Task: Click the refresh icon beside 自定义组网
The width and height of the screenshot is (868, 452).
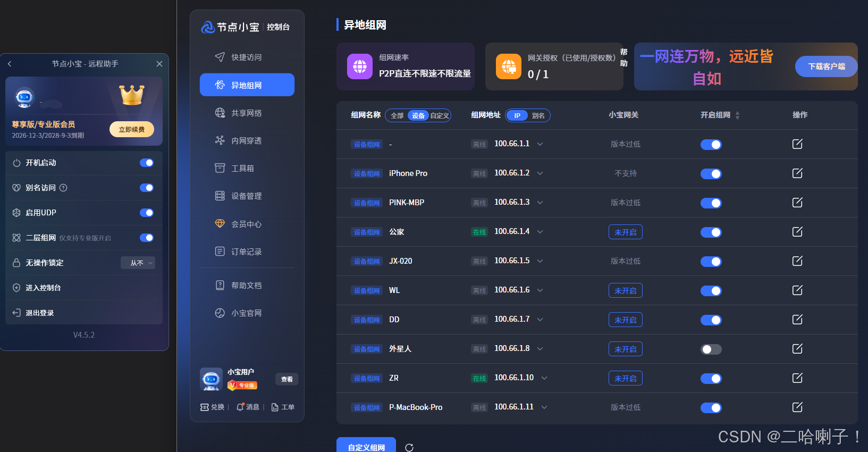Action: pos(409,448)
